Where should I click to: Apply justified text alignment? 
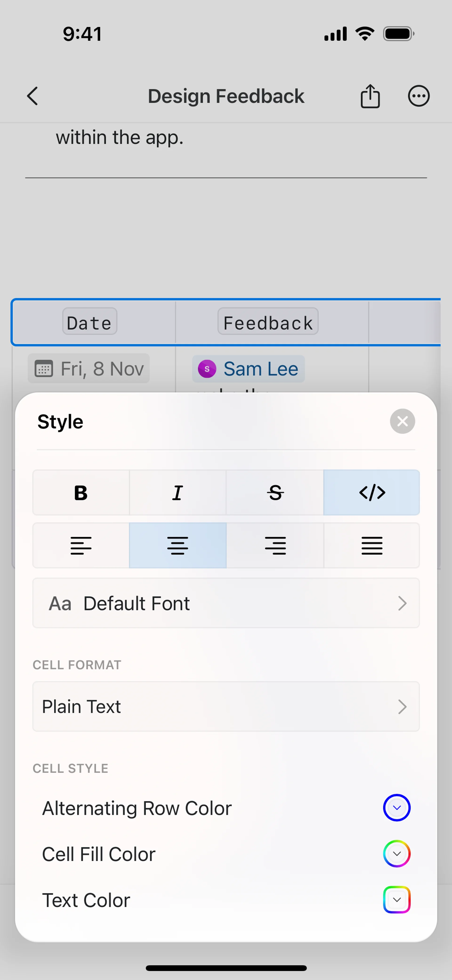click(x=372, y=546)
